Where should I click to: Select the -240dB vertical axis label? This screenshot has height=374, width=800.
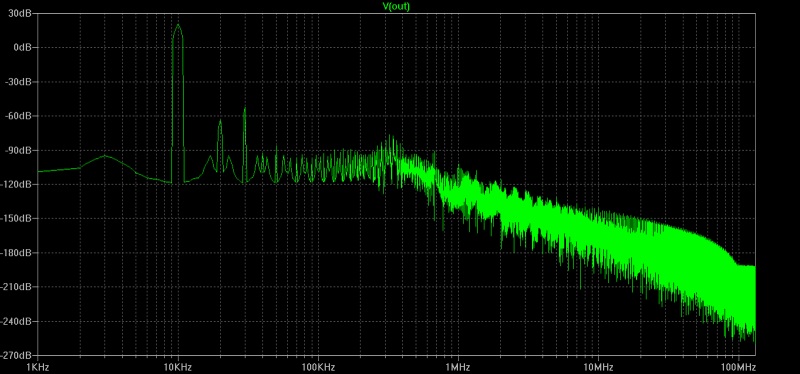[17, 321]
